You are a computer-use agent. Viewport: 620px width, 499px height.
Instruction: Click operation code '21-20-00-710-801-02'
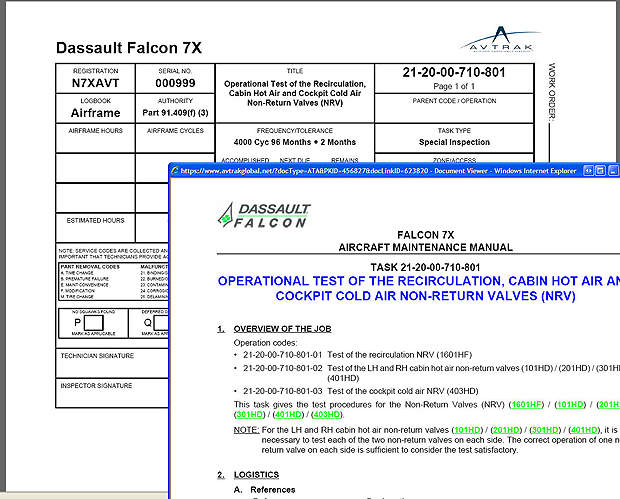coord(283,368)
